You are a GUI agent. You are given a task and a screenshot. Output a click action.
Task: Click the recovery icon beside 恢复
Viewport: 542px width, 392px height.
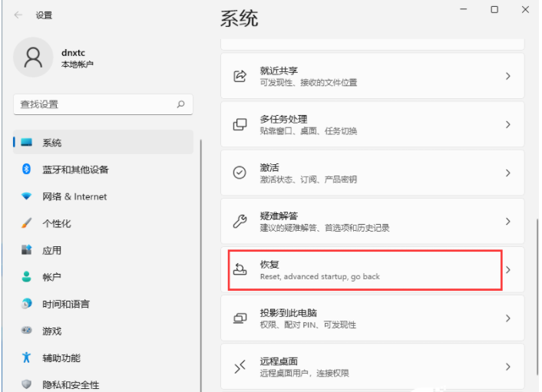click(x=240, y=269)
